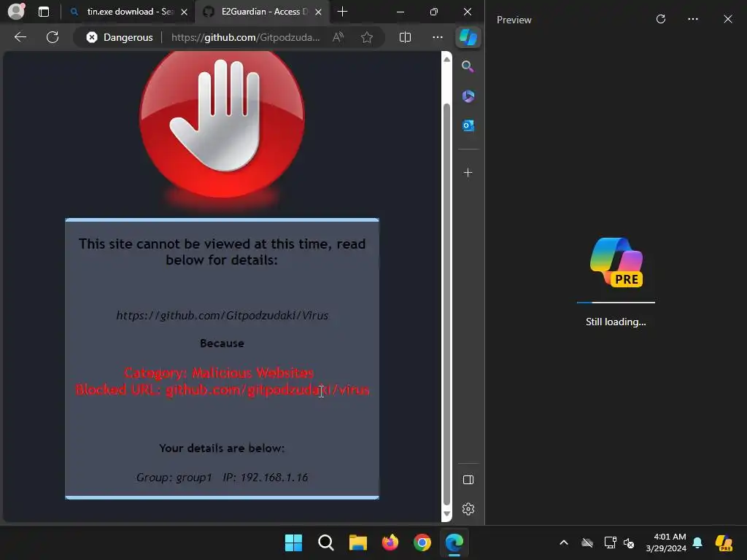Open split screen view
Image resolution: width=747 pixels, height=560 pixels.
point(405,37)
